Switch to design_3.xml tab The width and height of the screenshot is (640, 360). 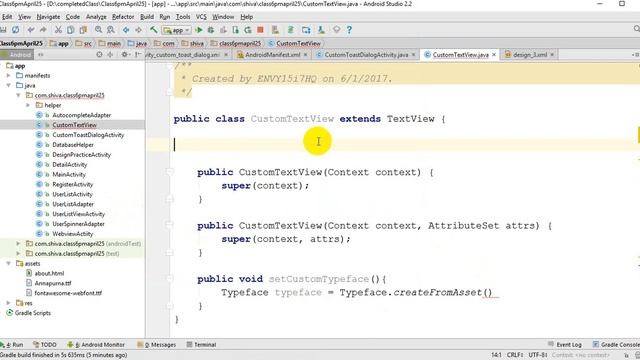click(530, 55)
